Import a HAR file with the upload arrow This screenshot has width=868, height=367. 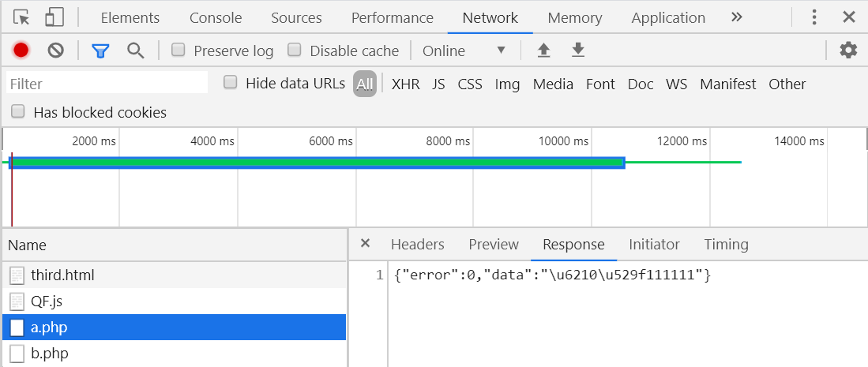[544, 51]
